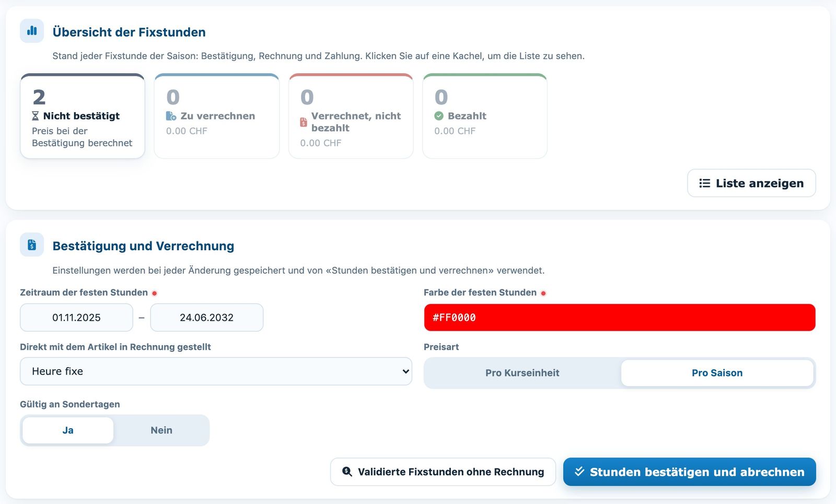Image resolution: width=836 pixels, height=504 pixels.
Task: Click the Bestätigung und Verrechnung heading
Action: (x=143, y=246)
